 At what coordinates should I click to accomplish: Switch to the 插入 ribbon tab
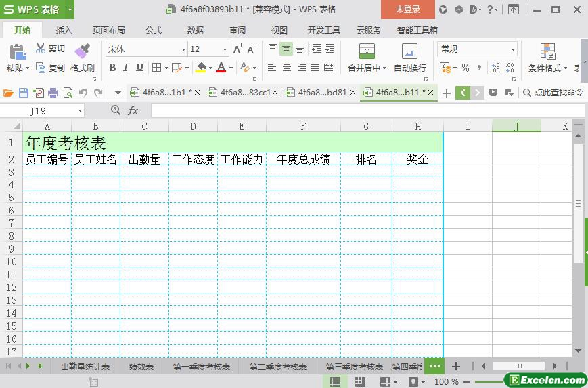coord(64,30)
